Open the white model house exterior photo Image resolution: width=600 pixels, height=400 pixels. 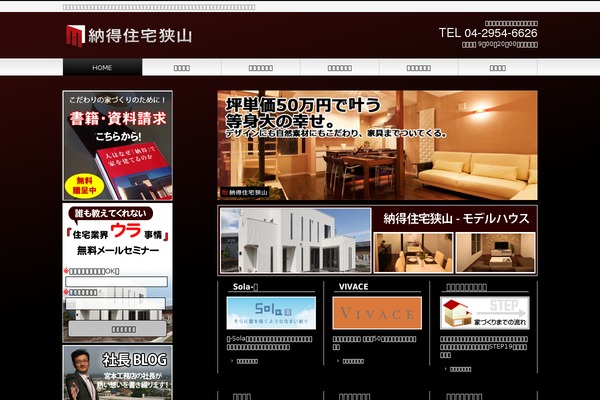[x=295, y=240]
